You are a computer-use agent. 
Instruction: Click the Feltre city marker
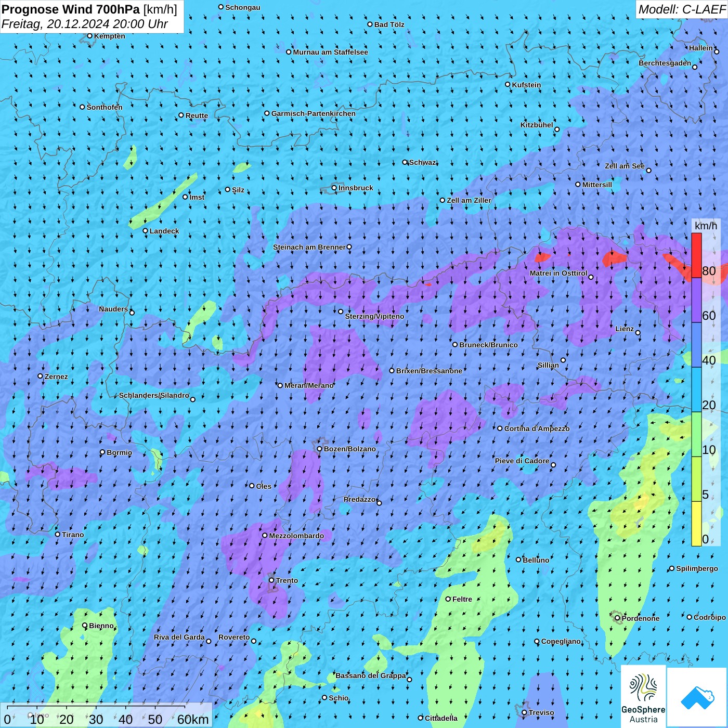448,599
